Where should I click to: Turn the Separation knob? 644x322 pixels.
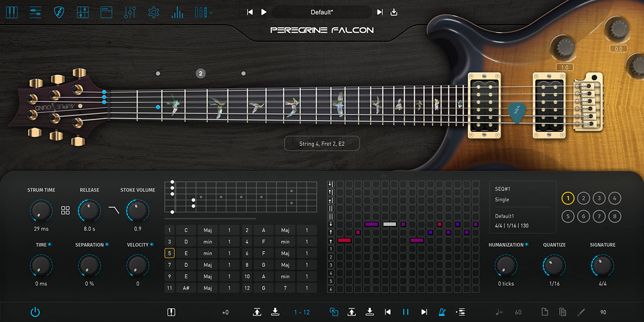click(x=89, y=265)
